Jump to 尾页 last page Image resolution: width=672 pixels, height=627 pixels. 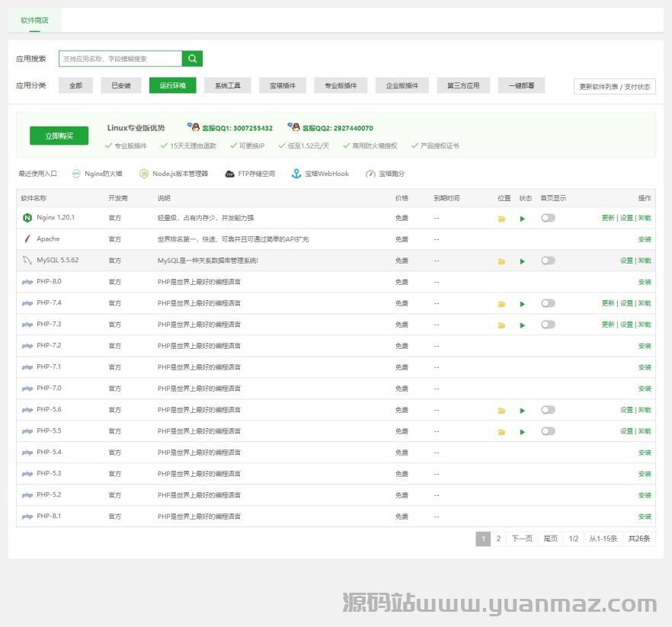[550, 539]
